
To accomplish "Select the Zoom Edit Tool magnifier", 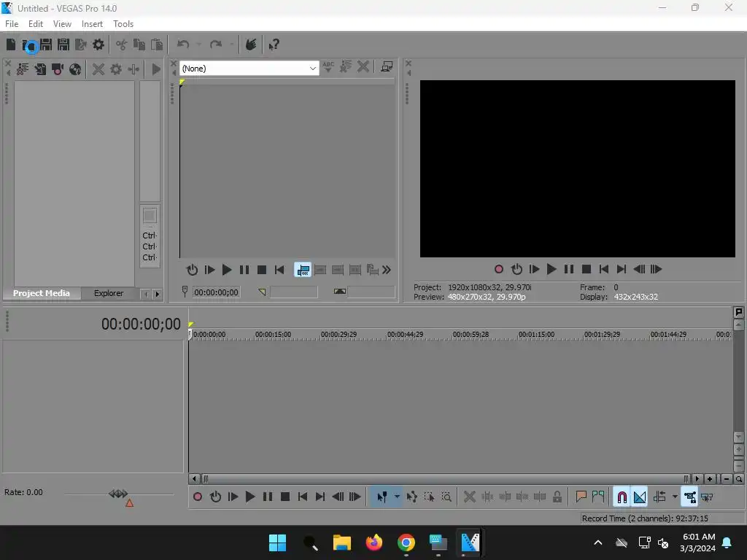I will pyautogui.click(x=446, y=497).
